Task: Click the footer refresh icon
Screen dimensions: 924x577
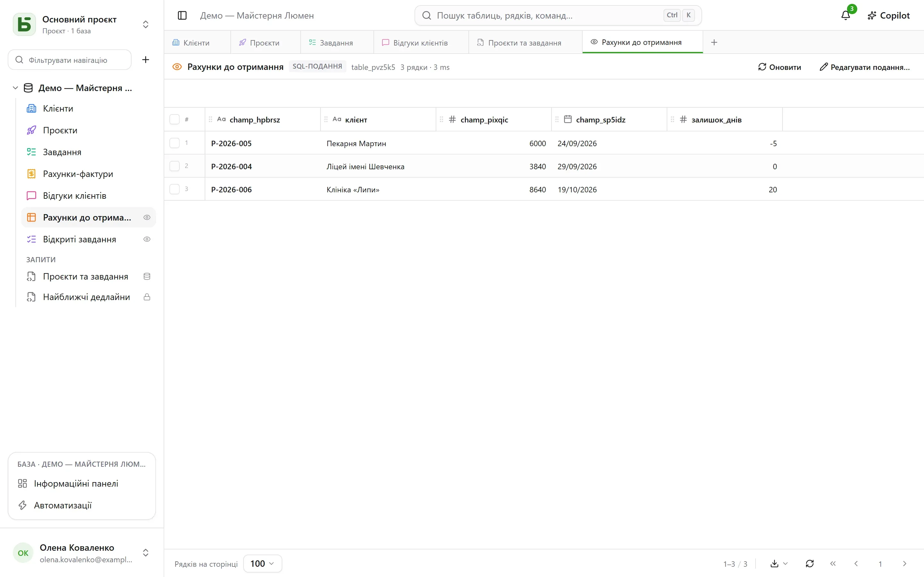Action: coord(810,564)
